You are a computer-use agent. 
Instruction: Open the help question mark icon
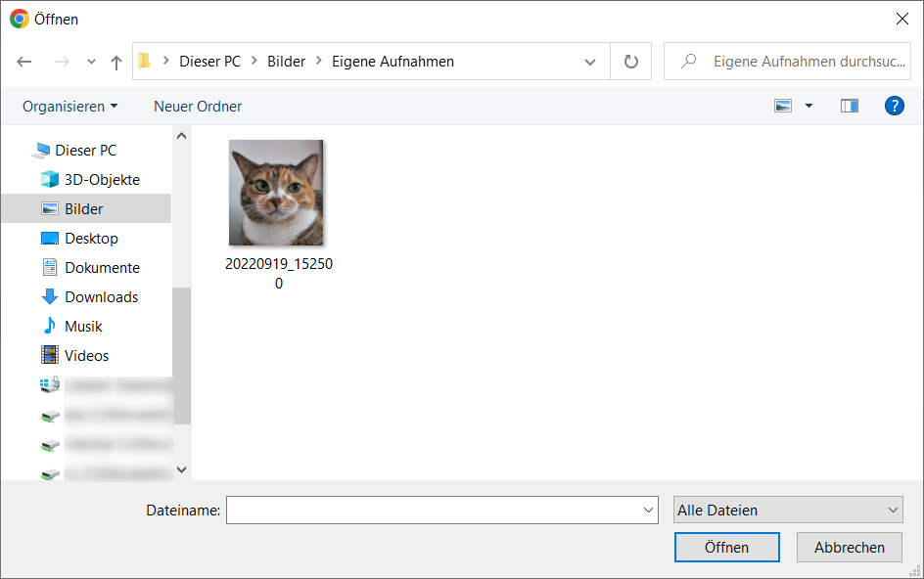pos(894,106)
